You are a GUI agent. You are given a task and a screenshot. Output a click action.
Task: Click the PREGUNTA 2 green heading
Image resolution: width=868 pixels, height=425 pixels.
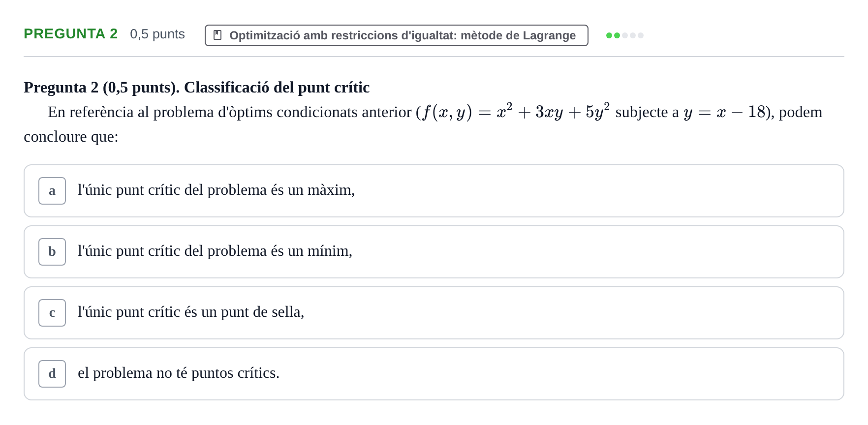tap(71, 33)
